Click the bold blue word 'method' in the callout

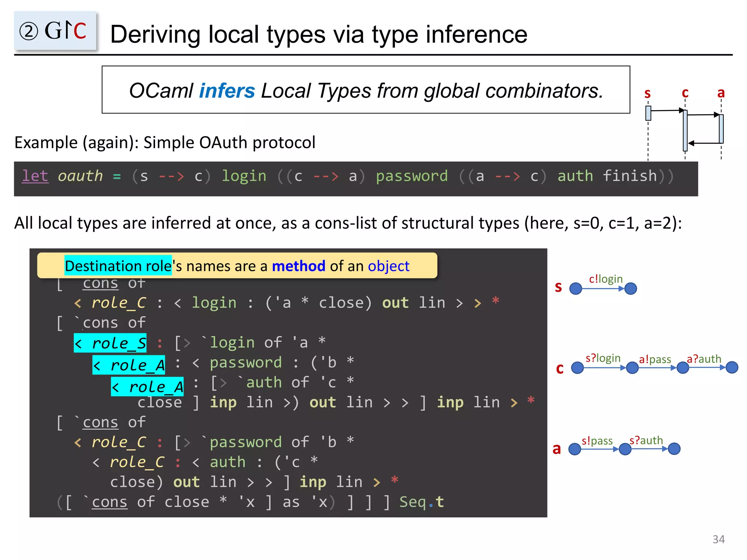(298, 266)
